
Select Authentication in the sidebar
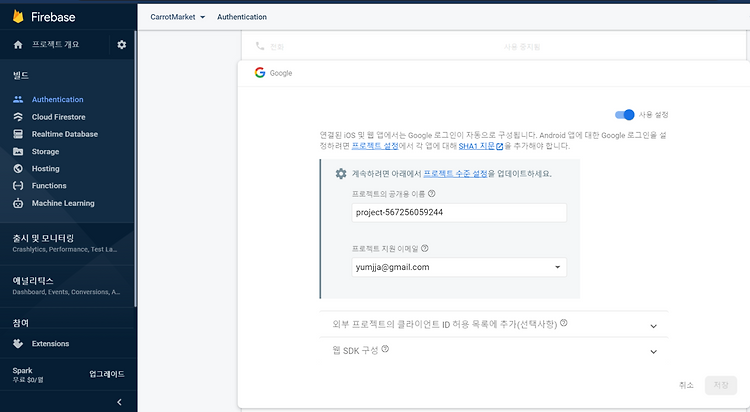point(57,100)
